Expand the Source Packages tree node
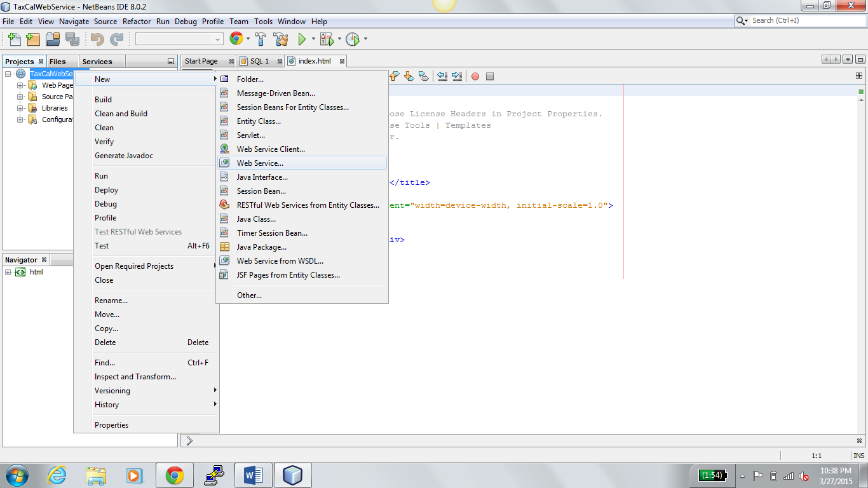This screenshot has height=488, width=868. click(x=20, y=97)
